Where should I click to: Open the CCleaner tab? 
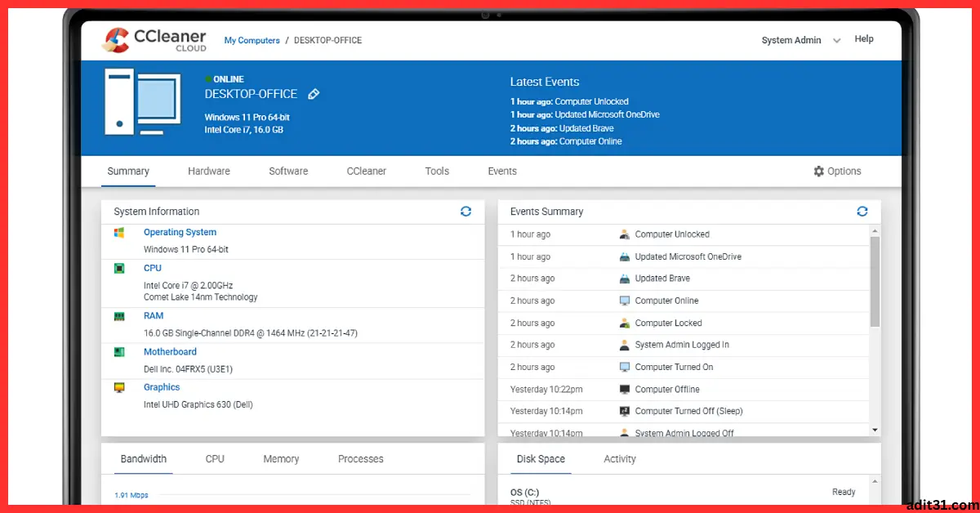[367, 172]
